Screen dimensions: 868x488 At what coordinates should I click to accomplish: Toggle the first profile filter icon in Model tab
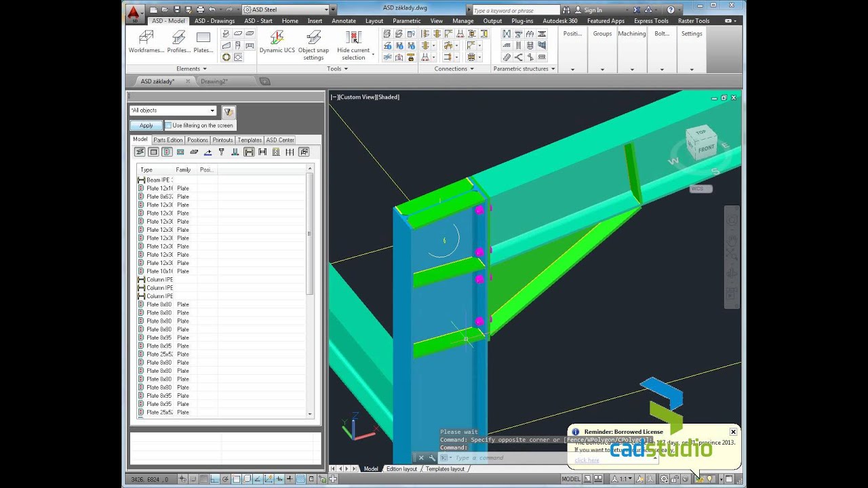click(140, 152)
